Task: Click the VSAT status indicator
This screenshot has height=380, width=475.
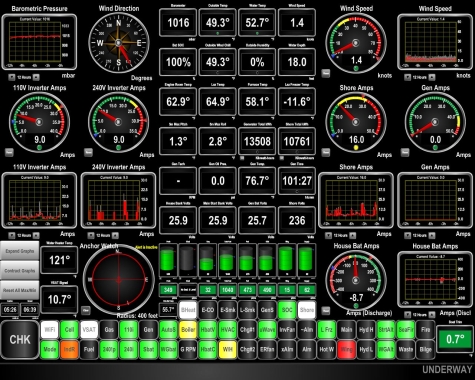Action: [x=89, y=330]
